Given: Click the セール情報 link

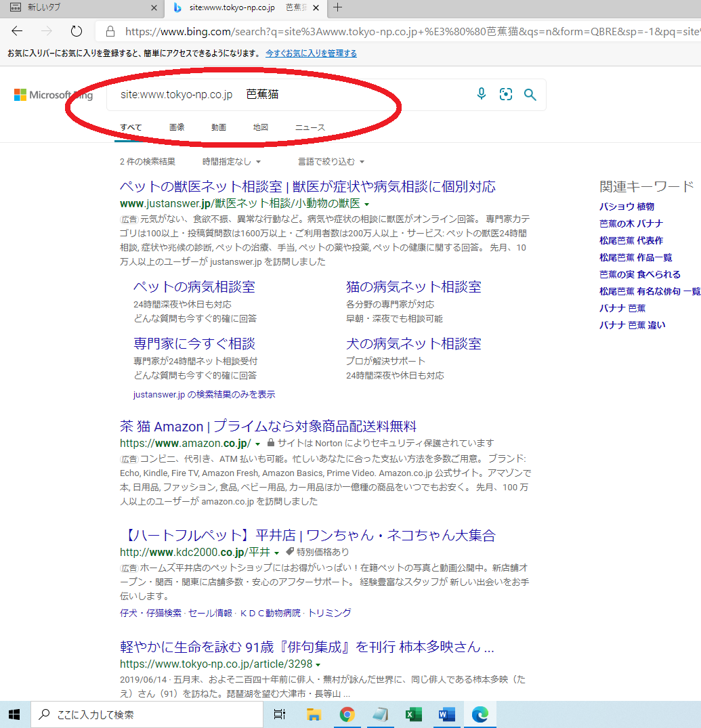Looking at the screenshot, I should (210, 613).
